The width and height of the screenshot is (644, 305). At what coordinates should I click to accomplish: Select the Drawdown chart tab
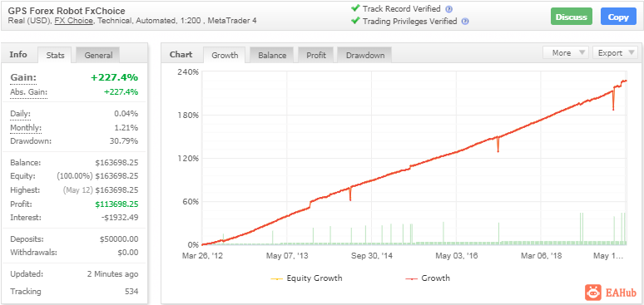pos(365,55)
